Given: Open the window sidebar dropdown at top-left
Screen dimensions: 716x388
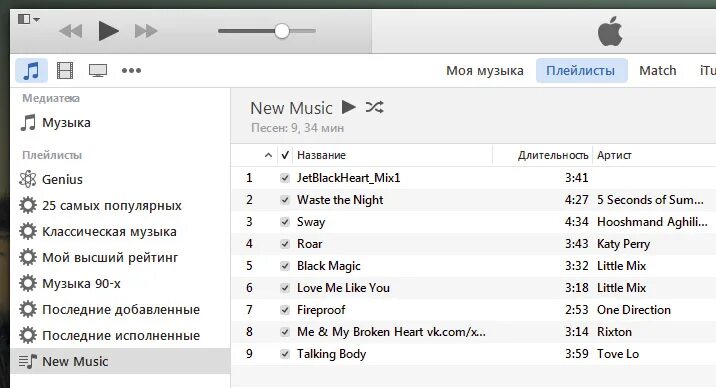Looking at the screenshot, I should pyautogui.click(x=29, y=19).
